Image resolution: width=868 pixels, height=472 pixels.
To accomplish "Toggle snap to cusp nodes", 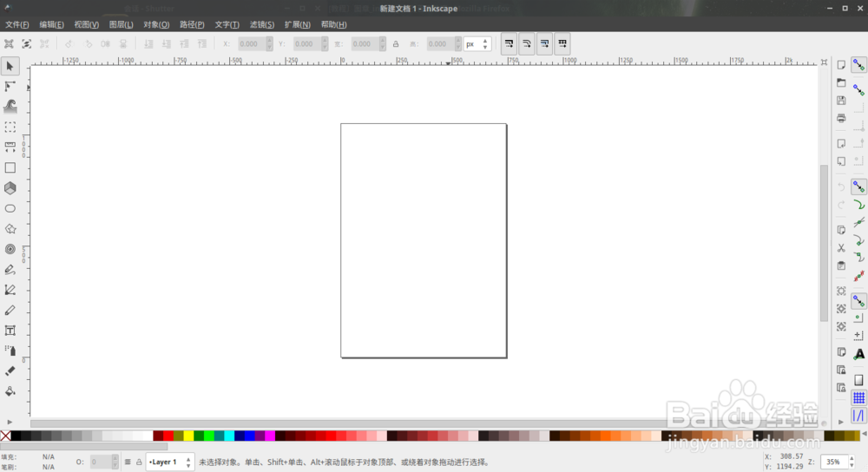I will coord(858,240).
